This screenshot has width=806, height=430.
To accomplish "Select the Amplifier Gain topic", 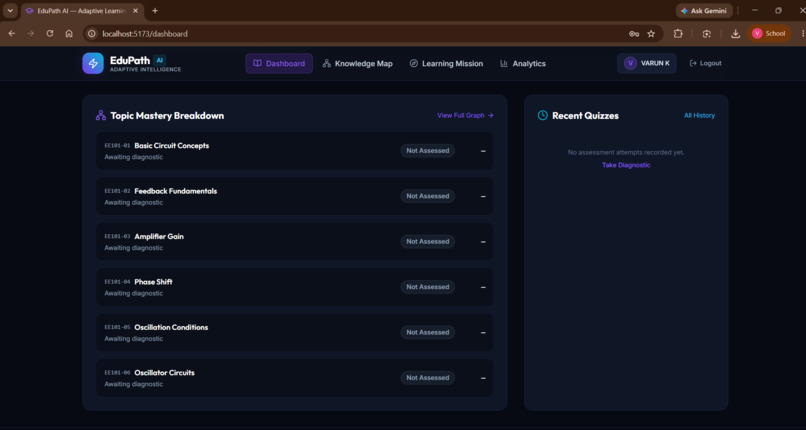I will tap(295, 241).
